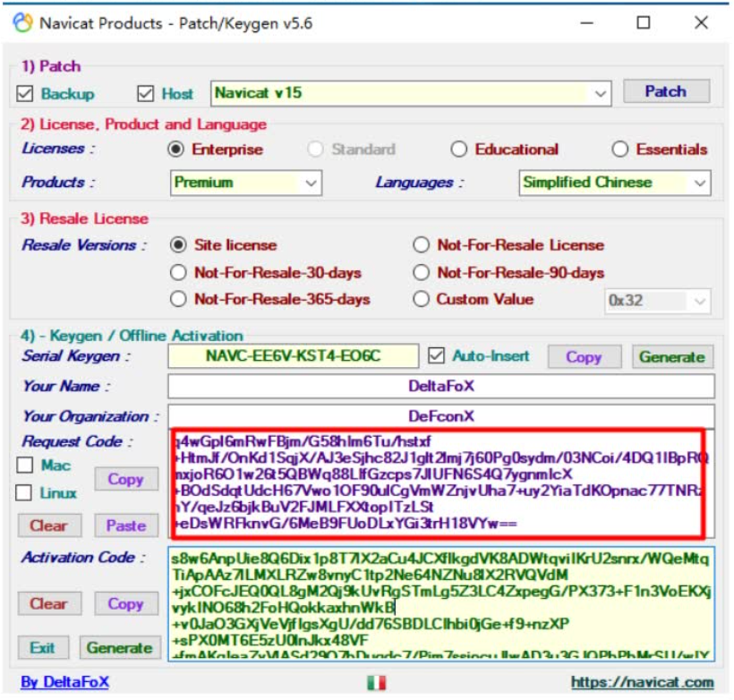The height and width of the screenshot is (700, 734).
Task: Click the 'Resale Versions :' label
Action: [84, 245]
